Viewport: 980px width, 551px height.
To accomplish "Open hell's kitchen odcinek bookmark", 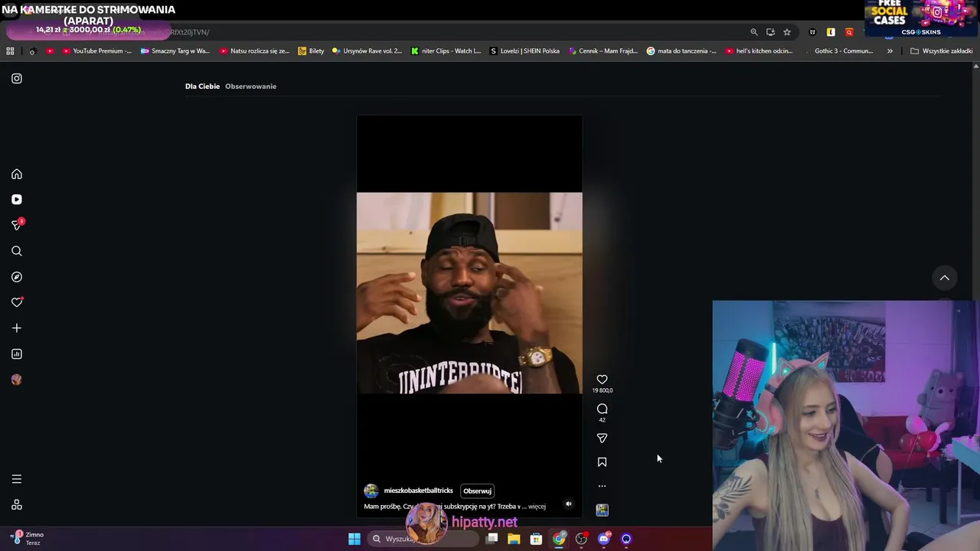I will click(x=760, y=51).
